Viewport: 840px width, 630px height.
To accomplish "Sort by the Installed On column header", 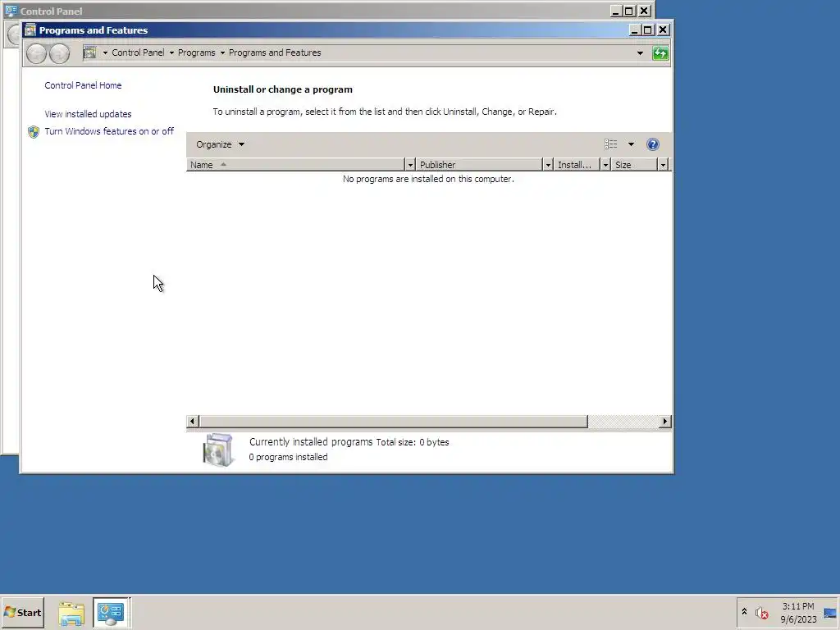I will (577, 165).
